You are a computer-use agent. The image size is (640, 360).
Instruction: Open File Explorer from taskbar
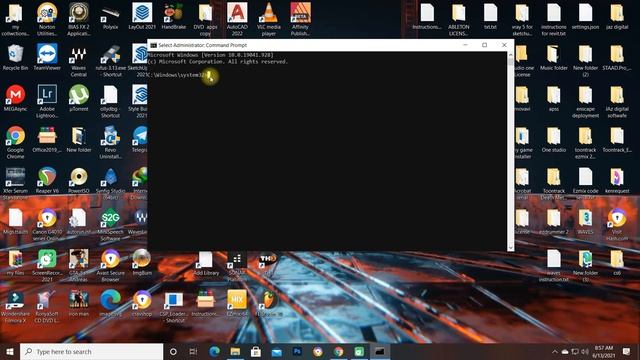[235, 351]
